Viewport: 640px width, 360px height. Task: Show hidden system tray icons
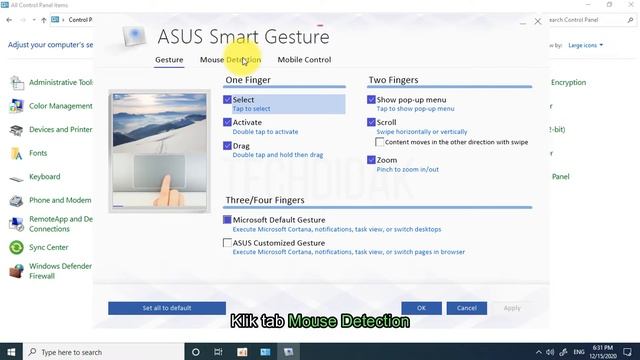tap(538, 352)
